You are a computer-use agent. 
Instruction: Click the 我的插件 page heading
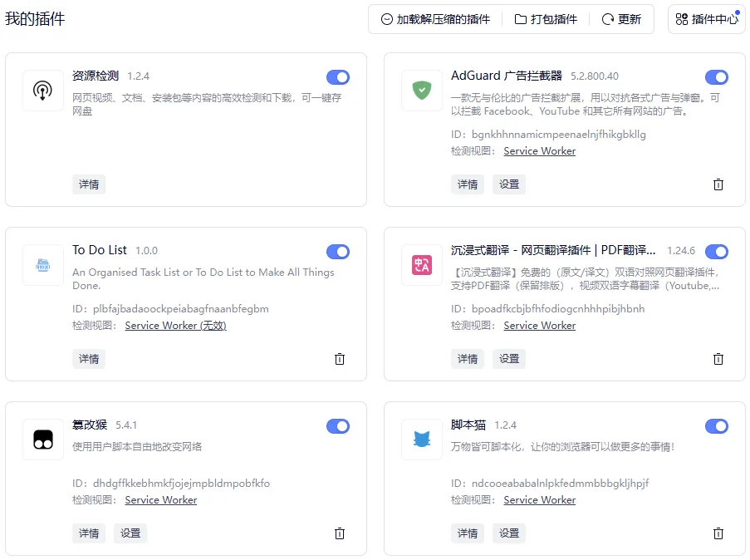coord(35,19)
